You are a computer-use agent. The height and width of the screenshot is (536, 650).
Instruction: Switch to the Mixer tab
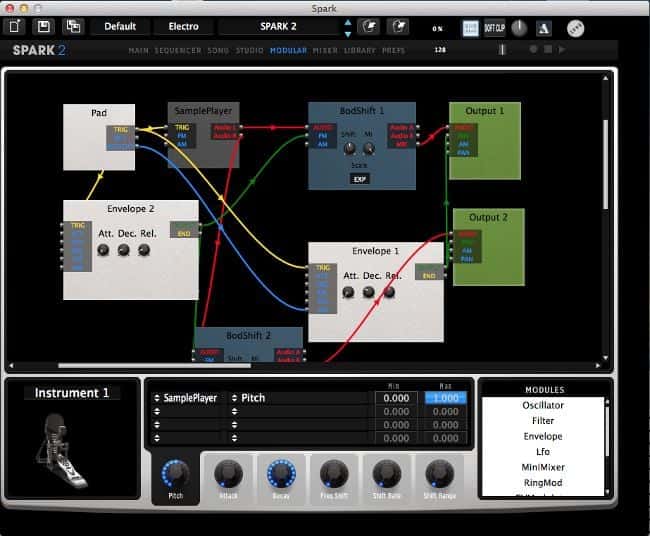click(325, 49)
